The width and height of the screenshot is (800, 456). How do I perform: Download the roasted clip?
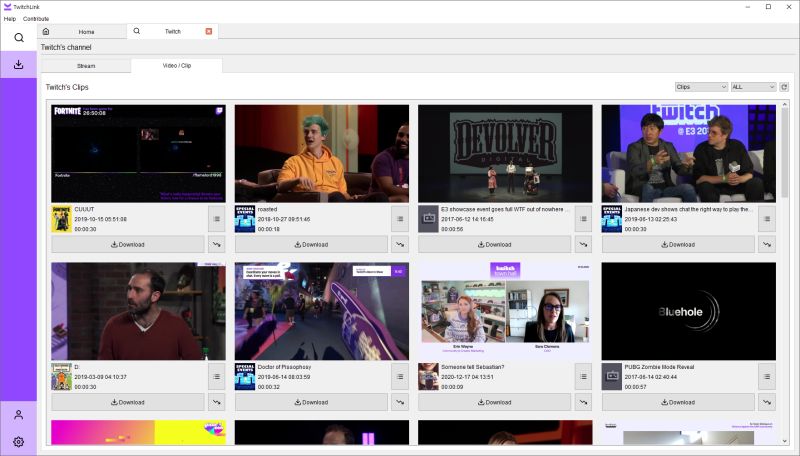pos(311,244)
